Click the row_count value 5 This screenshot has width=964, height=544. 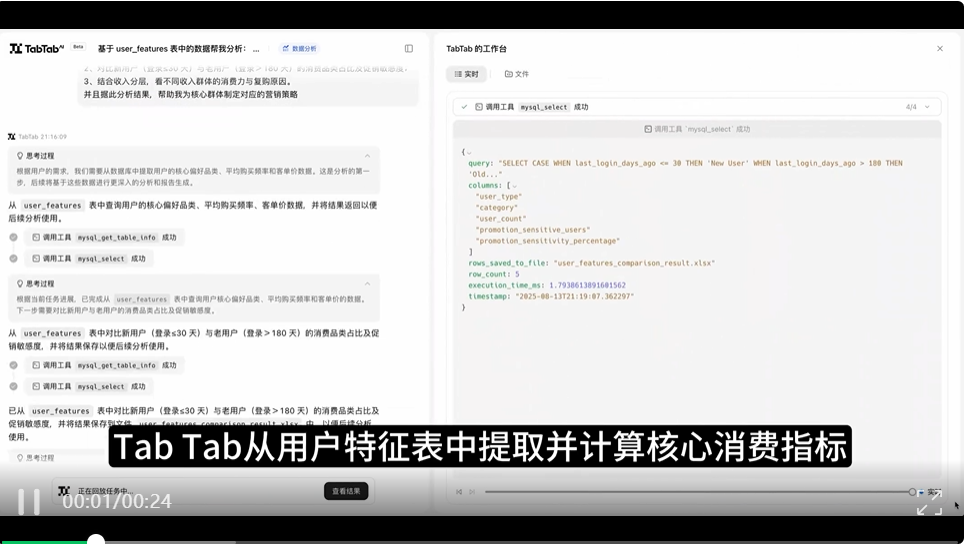[517, 274]
